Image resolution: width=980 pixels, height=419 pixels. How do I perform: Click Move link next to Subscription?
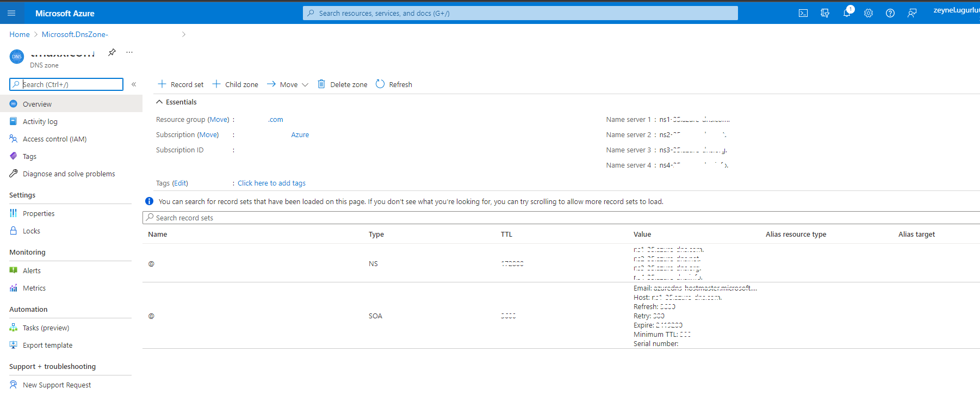click(208, 134)
